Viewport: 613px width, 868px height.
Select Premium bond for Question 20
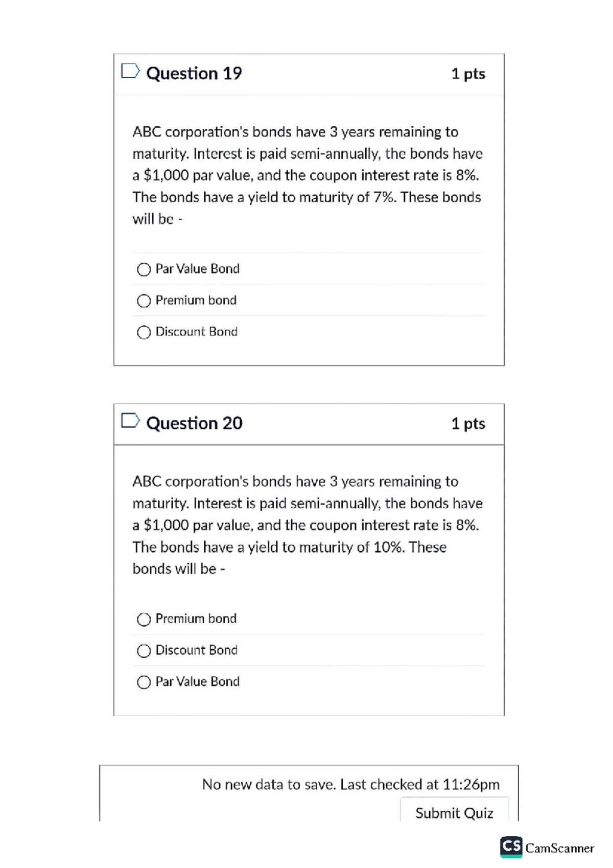[x=144, y=619]
